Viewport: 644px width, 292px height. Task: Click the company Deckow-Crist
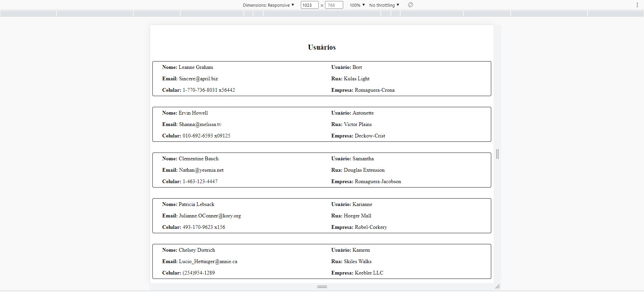click(370, 136)
